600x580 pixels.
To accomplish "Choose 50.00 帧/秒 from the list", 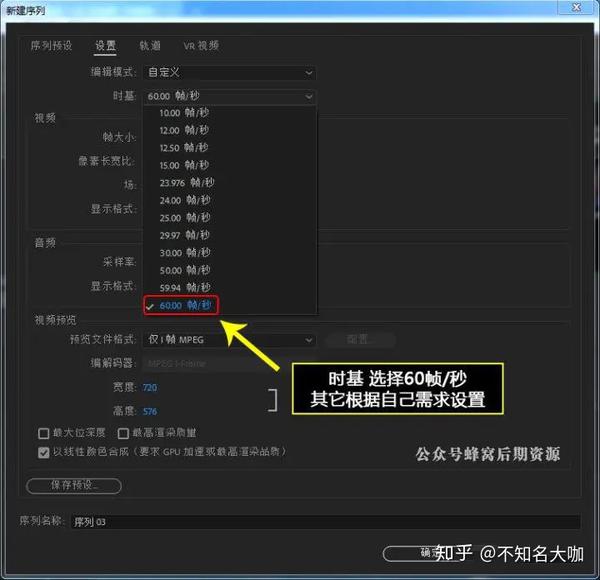I will tap(230, 270).
